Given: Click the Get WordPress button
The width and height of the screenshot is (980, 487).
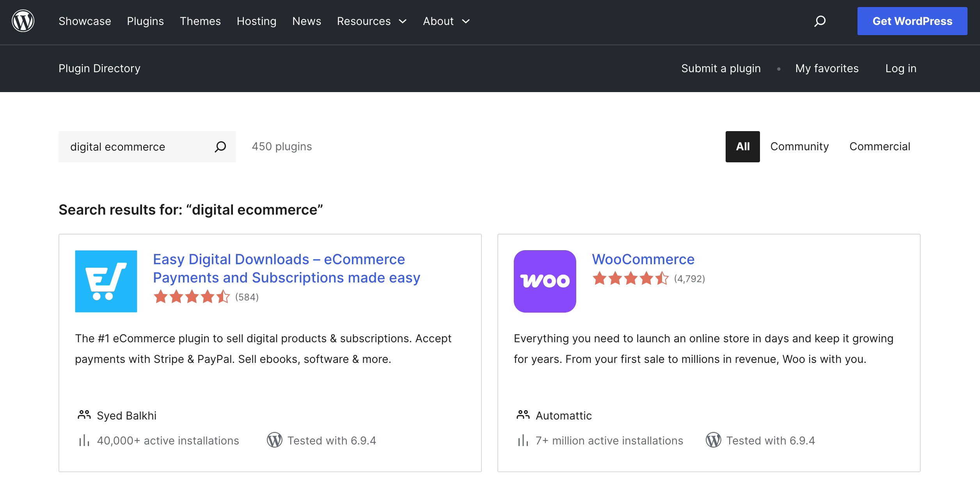Looking at the screenshot, I should [x=912, y=21].
